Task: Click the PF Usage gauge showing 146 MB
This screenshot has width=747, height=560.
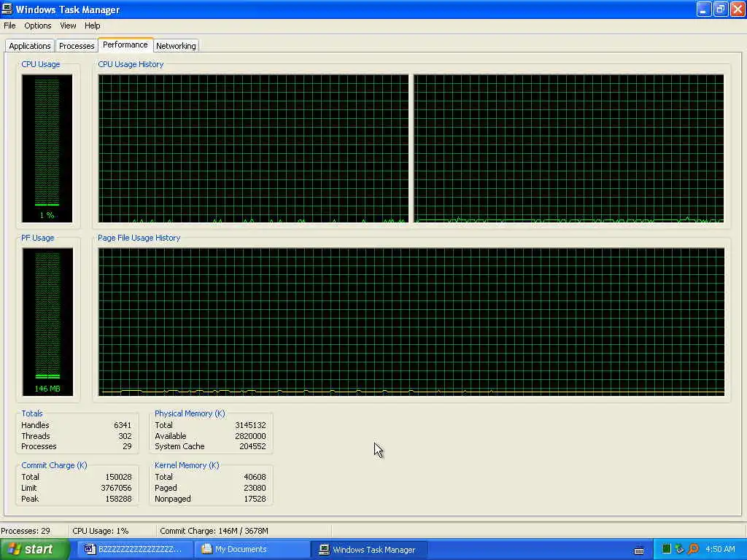Action: point(47,322)
